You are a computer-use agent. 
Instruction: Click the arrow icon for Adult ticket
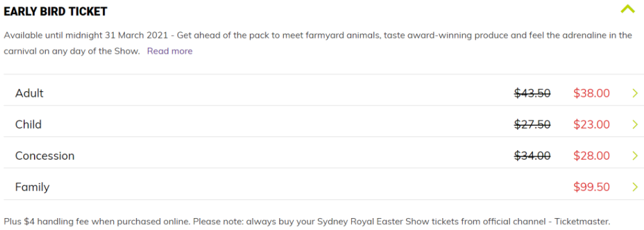coord(635,93)
